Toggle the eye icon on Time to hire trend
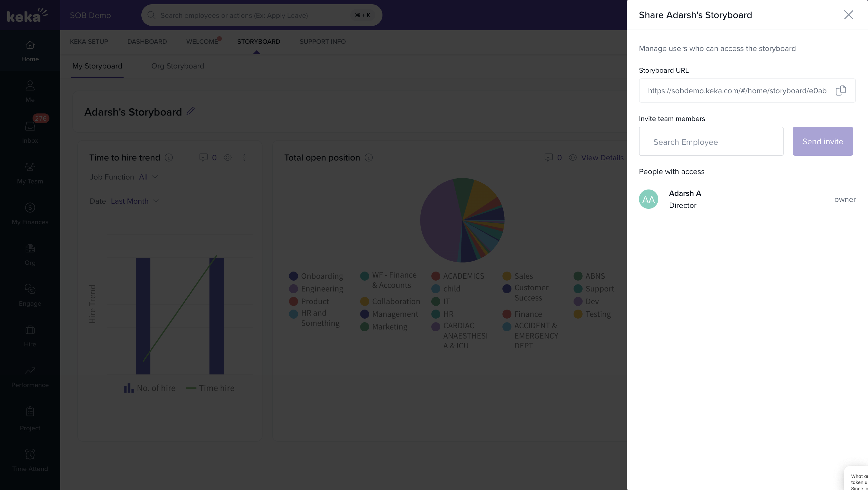The height and width of the screenshot is (490, 868). [228, 157]
